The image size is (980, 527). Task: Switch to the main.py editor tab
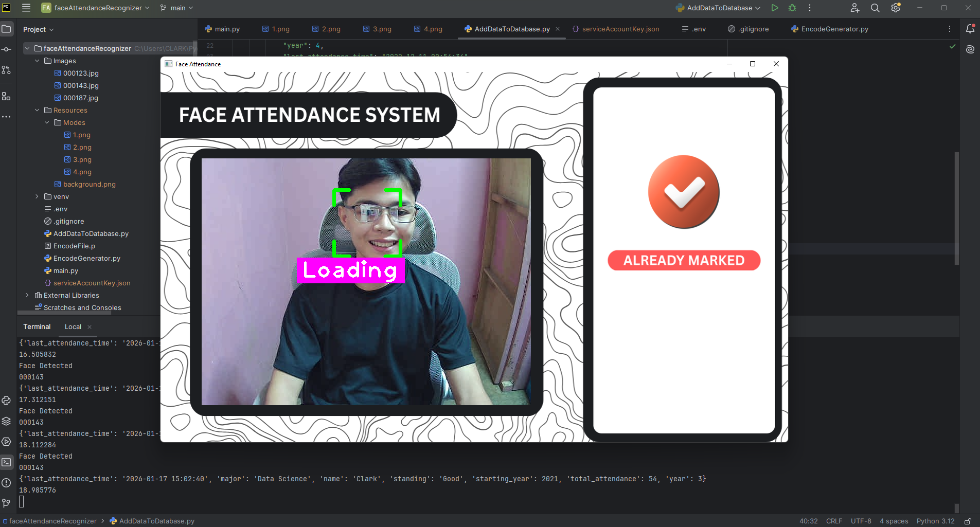[x=222, y=29]
